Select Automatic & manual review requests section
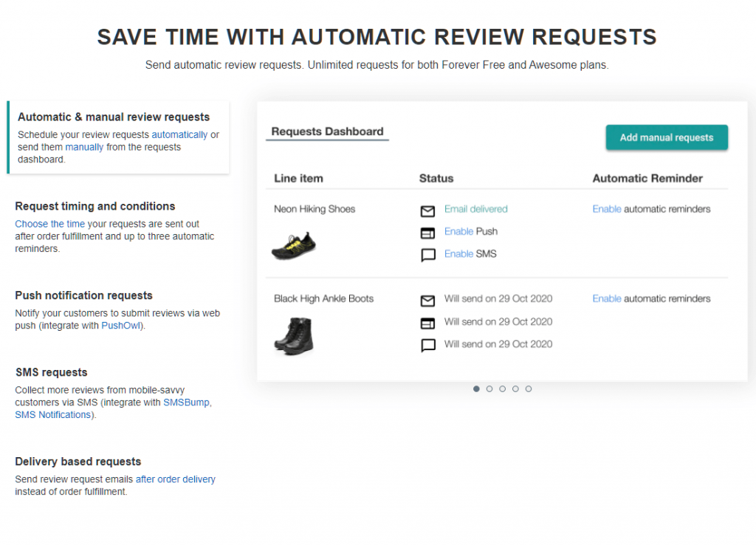The image size is (756, 545). [x=114, y=117]
